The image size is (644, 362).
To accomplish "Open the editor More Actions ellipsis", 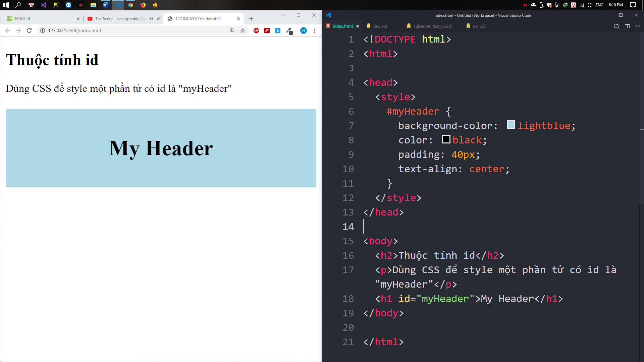I will (638, 26).
